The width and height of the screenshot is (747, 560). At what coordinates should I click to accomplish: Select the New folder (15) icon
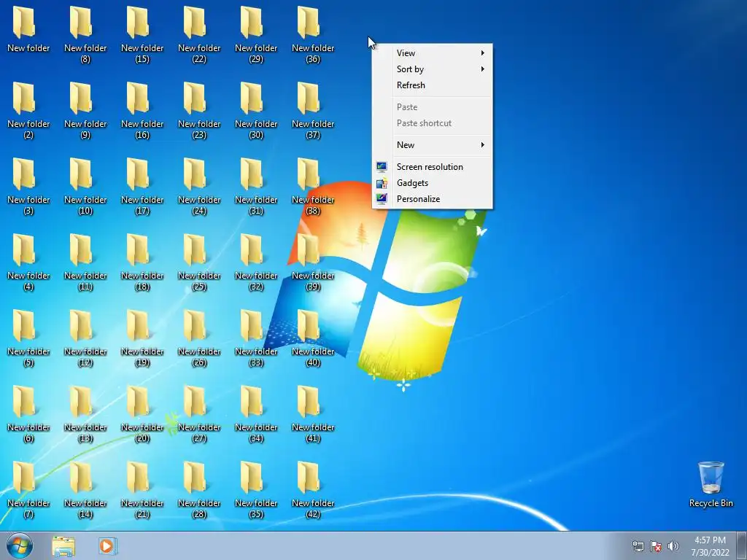pos(138,22)
